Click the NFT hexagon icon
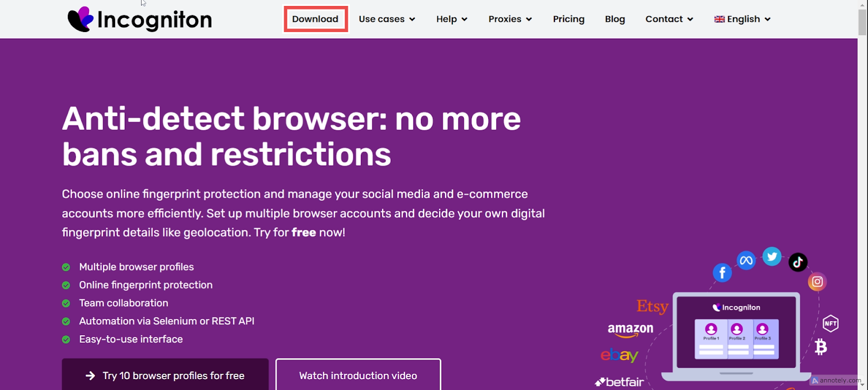868x390 pixels. point(831,324)
